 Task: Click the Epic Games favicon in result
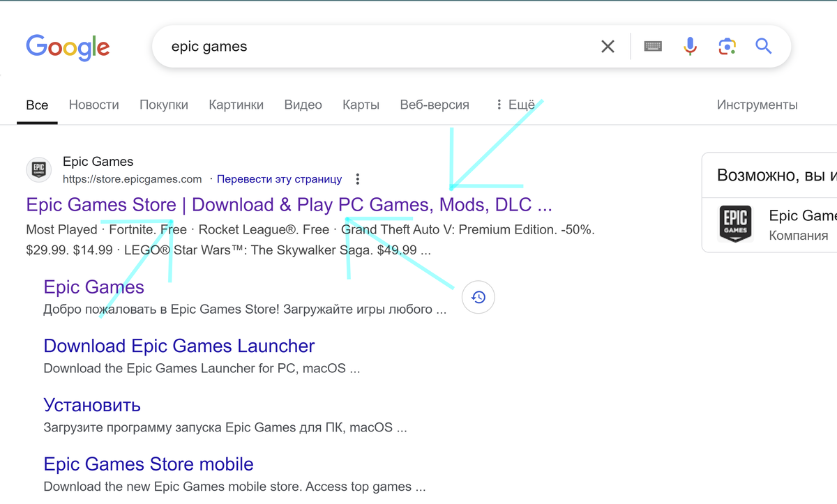point(39,169)
